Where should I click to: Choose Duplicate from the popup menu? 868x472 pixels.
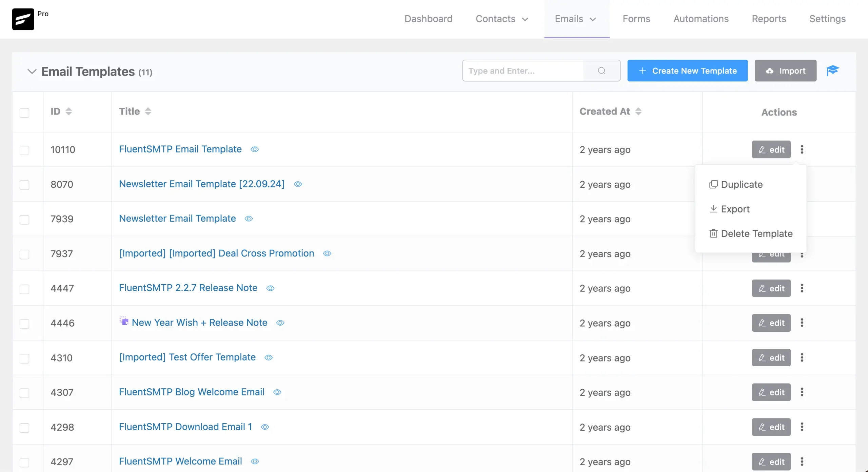coord(736,184)
